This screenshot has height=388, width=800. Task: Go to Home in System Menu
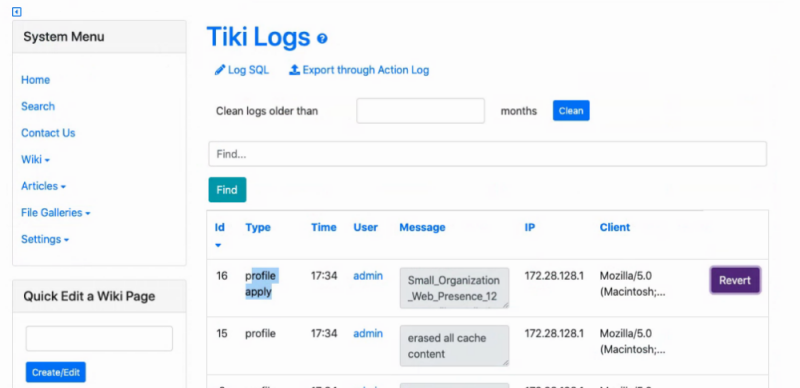point(35,80)
